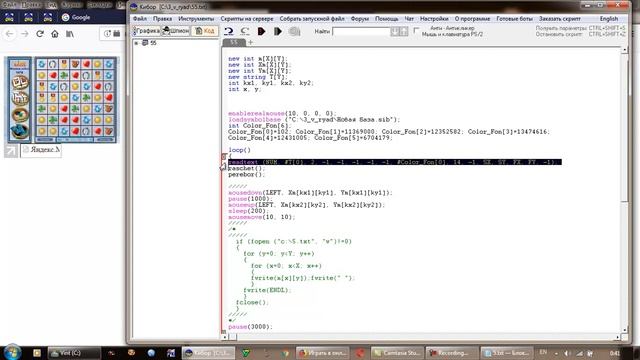
Task: Switch to the Шпион panel button
Action: [176, 31]
